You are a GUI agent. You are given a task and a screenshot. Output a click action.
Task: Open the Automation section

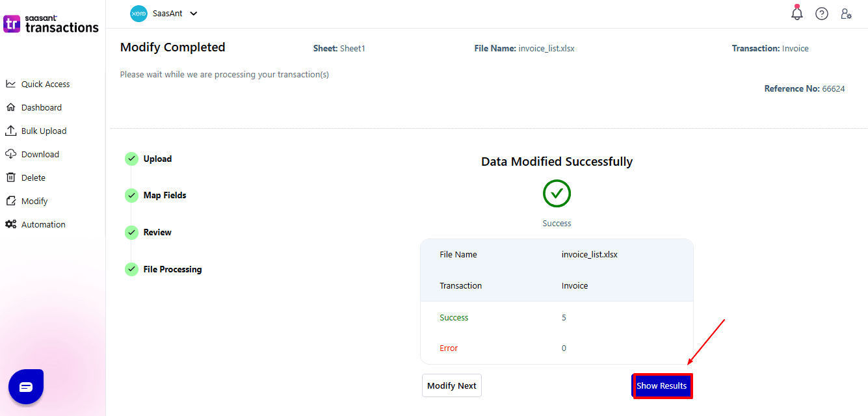[43, 224]
